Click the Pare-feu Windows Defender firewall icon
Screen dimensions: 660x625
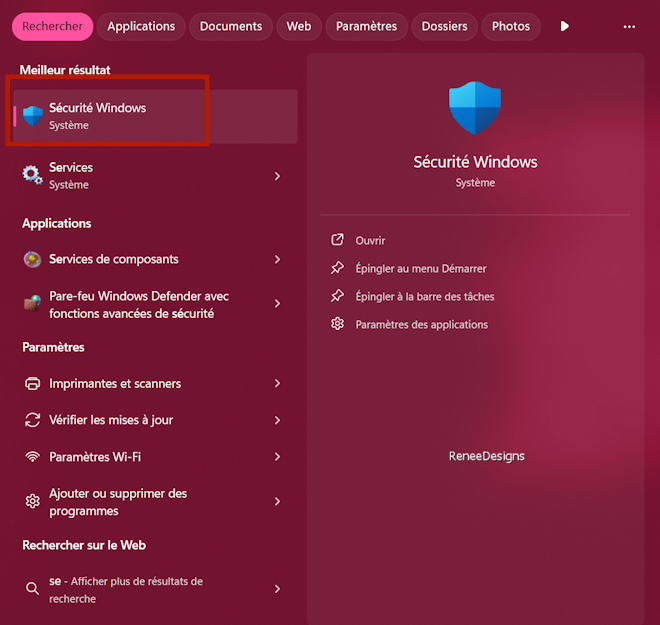coord(33,304)
